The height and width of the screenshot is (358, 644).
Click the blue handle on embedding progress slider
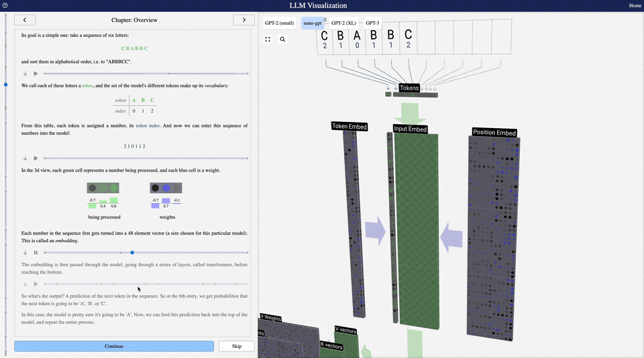(x=132, y=253)
